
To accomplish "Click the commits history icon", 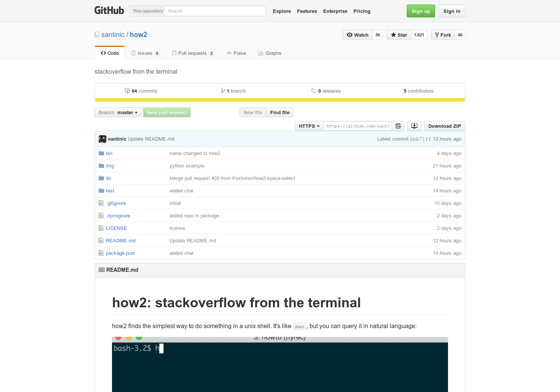I will [128, 91].
